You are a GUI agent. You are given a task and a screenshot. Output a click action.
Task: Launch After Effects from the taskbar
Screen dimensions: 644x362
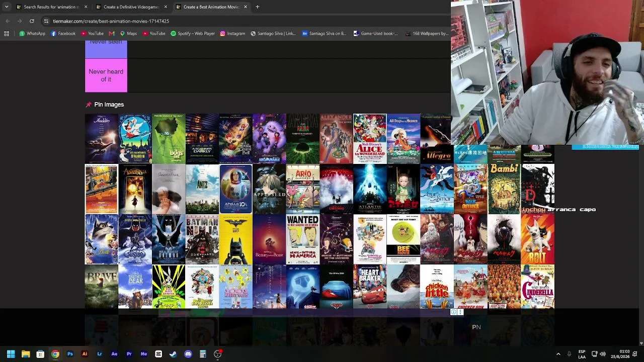[114, 354]
